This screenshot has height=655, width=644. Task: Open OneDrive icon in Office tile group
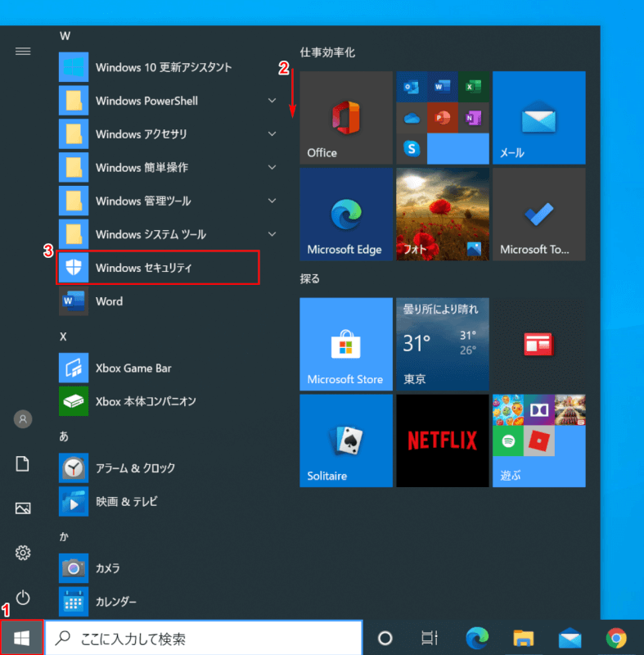pyautogui.click(x=412, y=118)
